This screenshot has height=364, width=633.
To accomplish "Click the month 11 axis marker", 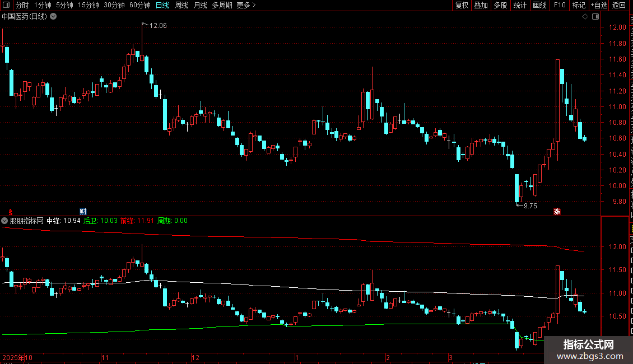I will (105, 357).
